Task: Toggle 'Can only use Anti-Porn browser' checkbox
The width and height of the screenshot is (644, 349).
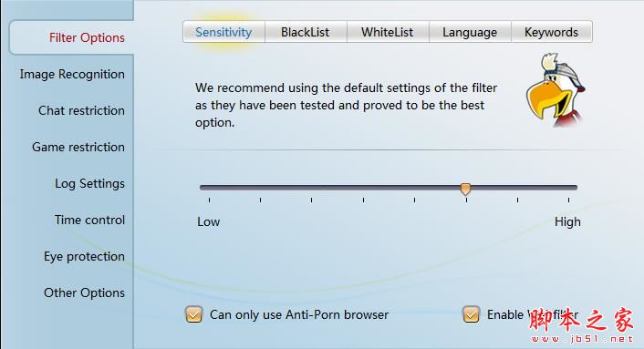Action: [194, 314]
